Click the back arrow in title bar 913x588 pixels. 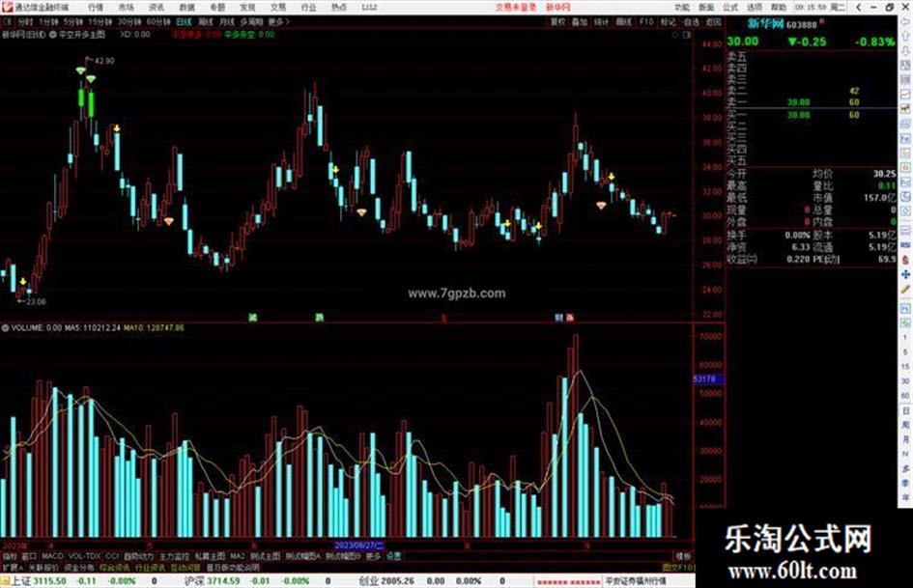tap(858, 7)
